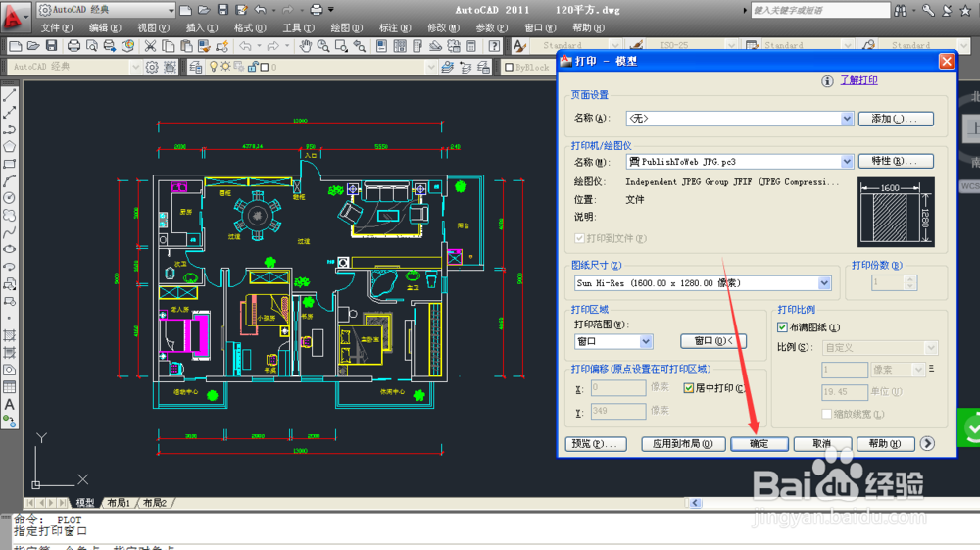Click the Save disk icon in quick access toolbar
980x550 pixels.
click(x=222, y=10)
